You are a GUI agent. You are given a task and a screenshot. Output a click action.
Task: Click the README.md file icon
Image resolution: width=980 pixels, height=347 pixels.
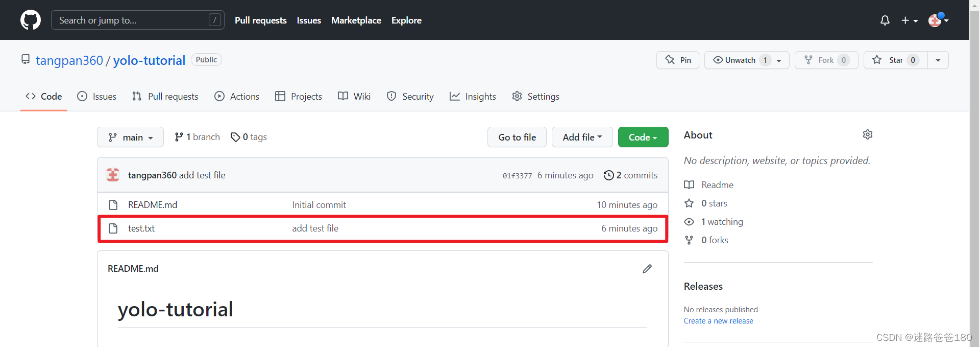point(113,205)
